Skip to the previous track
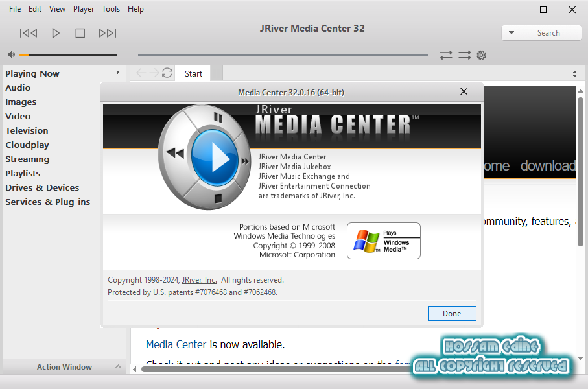The width and height of the screenshot is (588, 389). point(29,33)
